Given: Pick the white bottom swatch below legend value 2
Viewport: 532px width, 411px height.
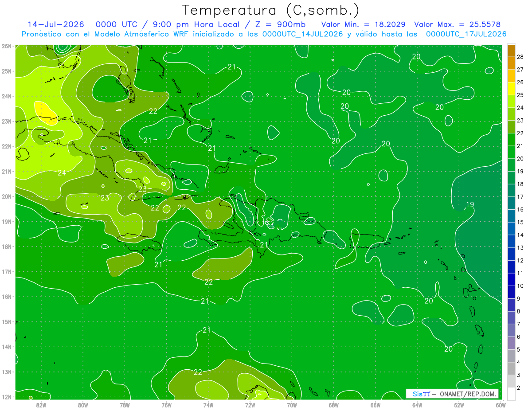Looking at the screenshot, I should pos(512,394).
